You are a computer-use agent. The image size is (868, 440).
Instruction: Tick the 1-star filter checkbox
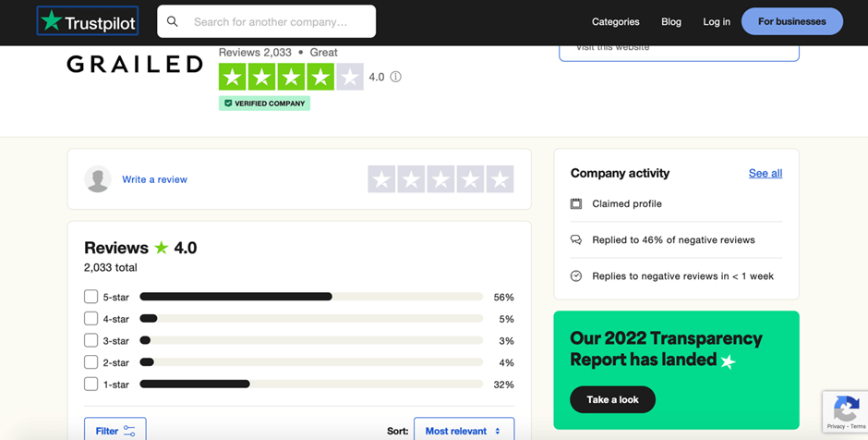coord(90,384)
